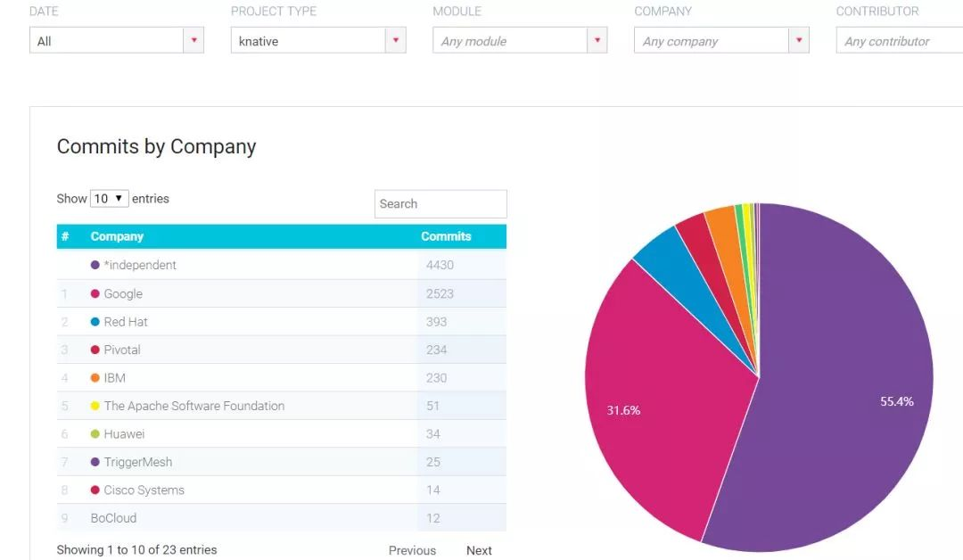963x560 pixels.
Task: Click the IBM company row
Action: pos(281,377)
